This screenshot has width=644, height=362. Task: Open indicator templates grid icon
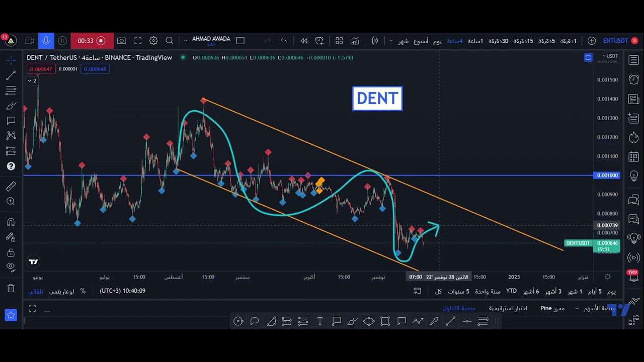[339, 41]
